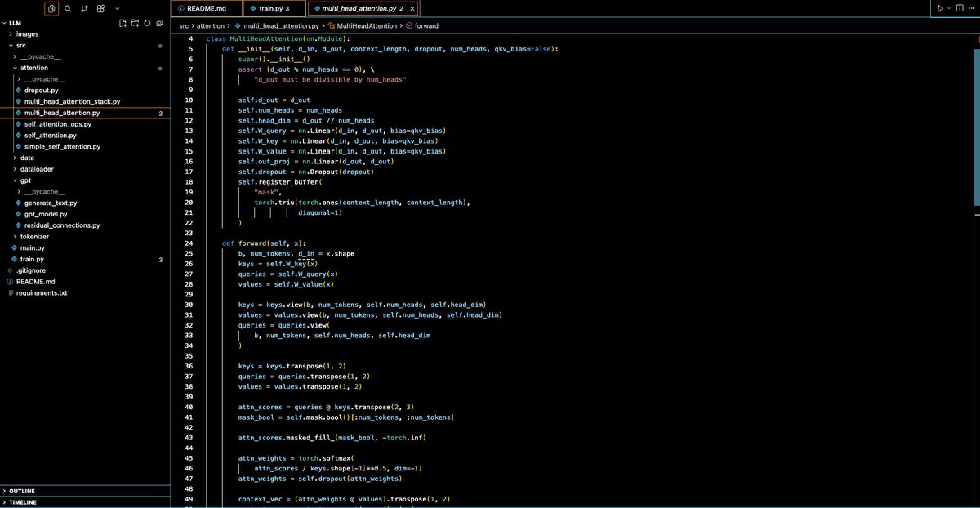Click the 'forward' method breadcrumb

pos(423,26)
